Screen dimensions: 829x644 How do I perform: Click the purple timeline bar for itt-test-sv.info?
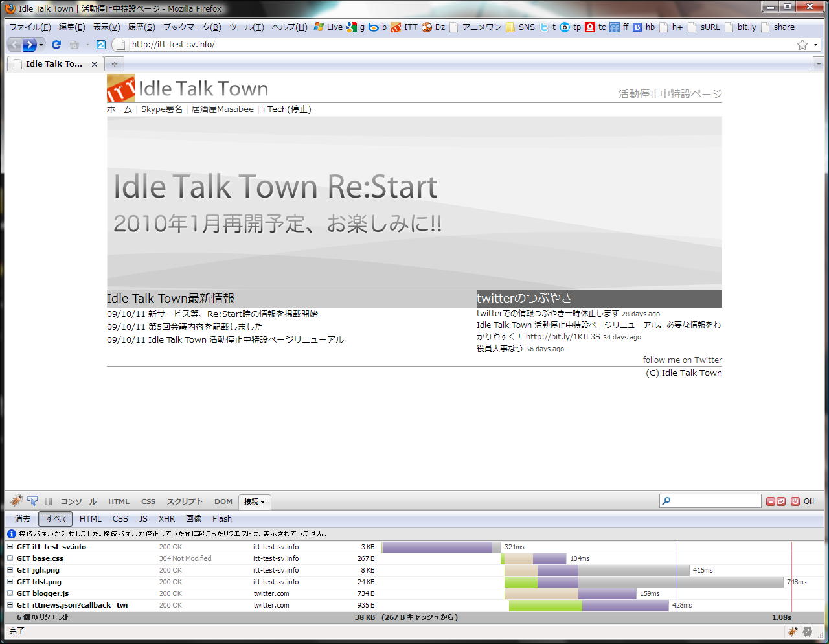coord(437,547)
